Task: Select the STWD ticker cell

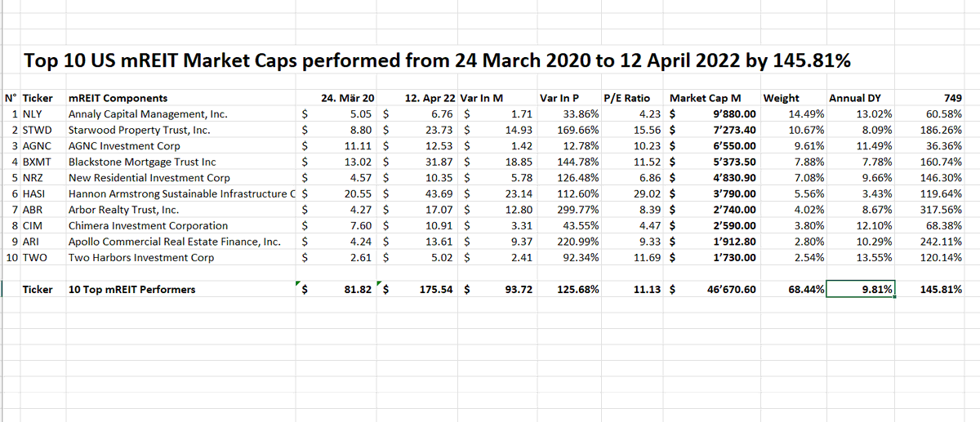Action: coord(37,130)
